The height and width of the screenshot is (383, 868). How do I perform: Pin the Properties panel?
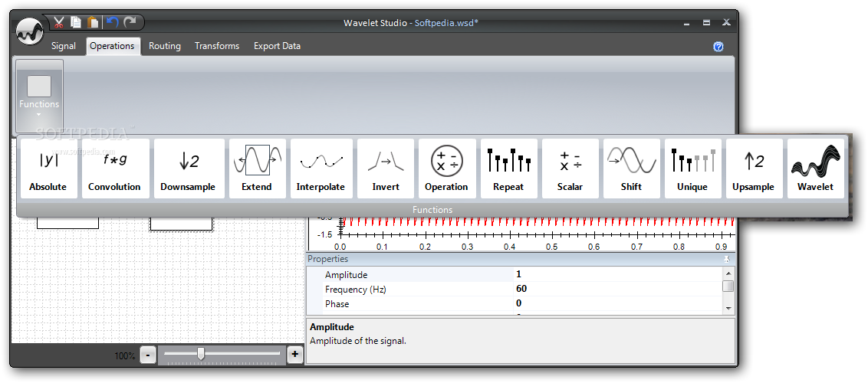coord(727,259)
